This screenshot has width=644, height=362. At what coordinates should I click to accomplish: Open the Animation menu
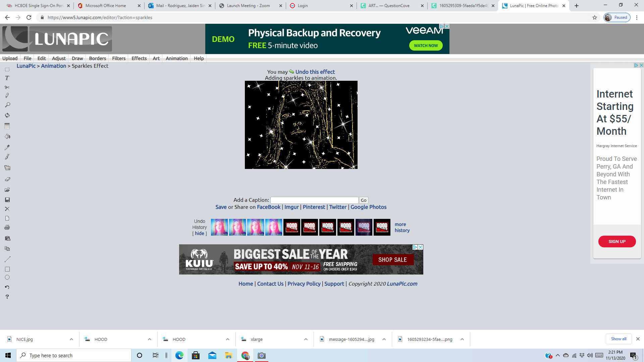tap(176, 58)
